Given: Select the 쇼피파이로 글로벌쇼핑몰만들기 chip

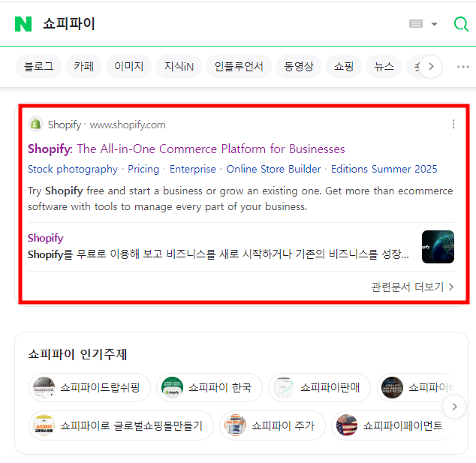Looking at the screenshot, I should (121, 425).
